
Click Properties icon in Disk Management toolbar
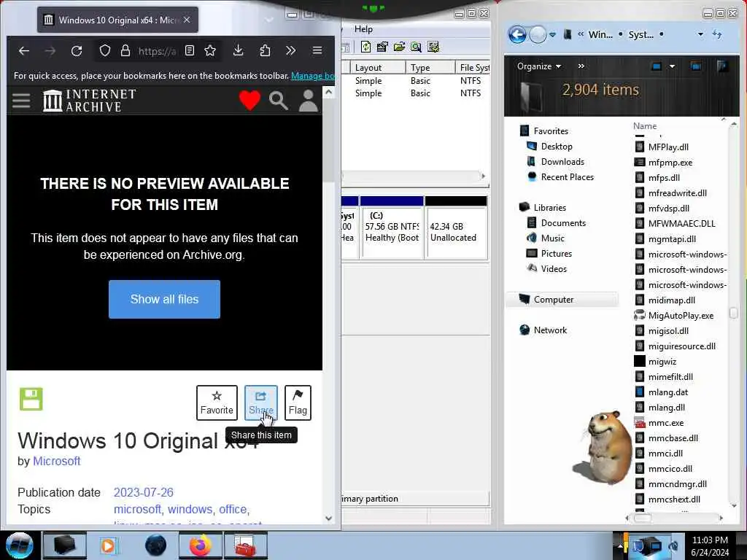382,47
